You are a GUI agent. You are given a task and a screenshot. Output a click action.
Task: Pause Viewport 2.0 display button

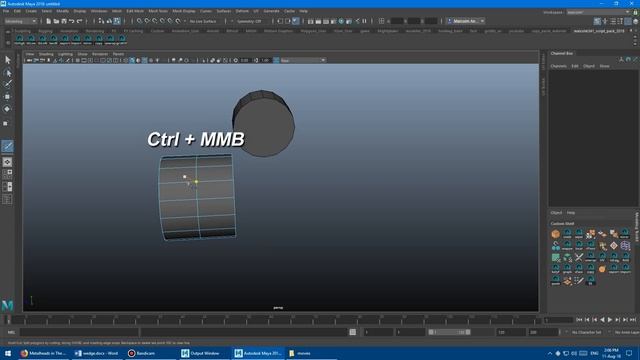(x=364, y=21)
